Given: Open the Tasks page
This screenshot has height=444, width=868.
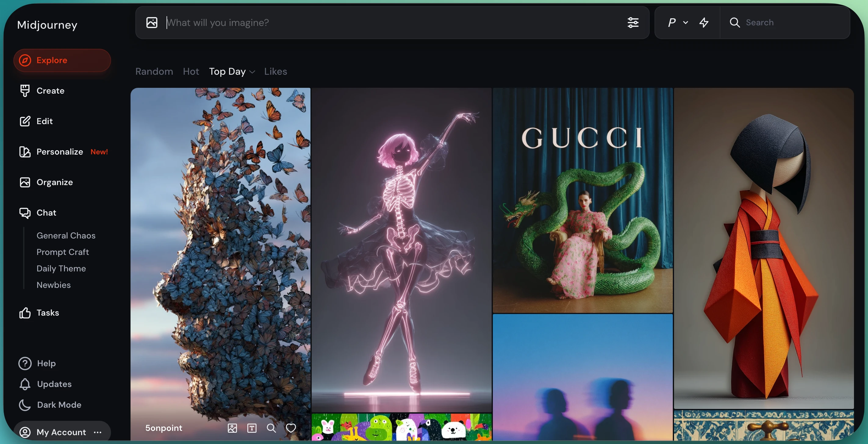Looking at the screenshot, I should [48, 313].
